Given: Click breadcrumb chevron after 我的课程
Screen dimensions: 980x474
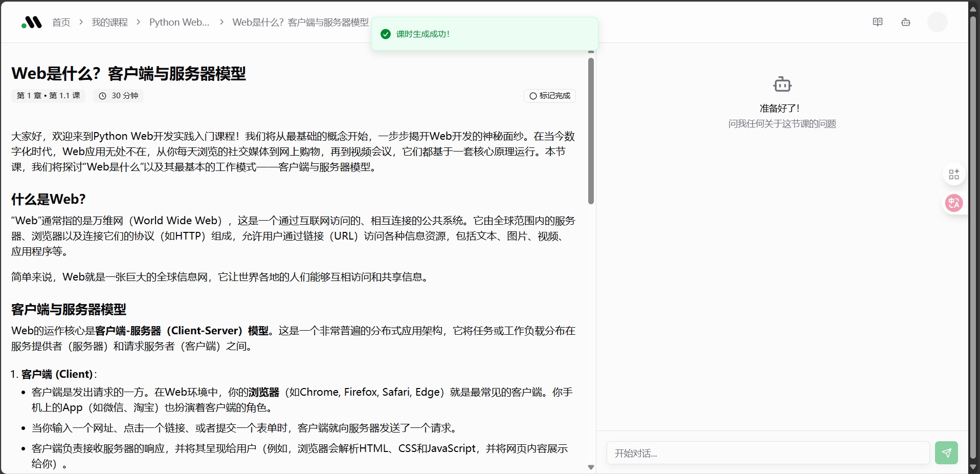Looking at the screenshot, I should (138, 23).
